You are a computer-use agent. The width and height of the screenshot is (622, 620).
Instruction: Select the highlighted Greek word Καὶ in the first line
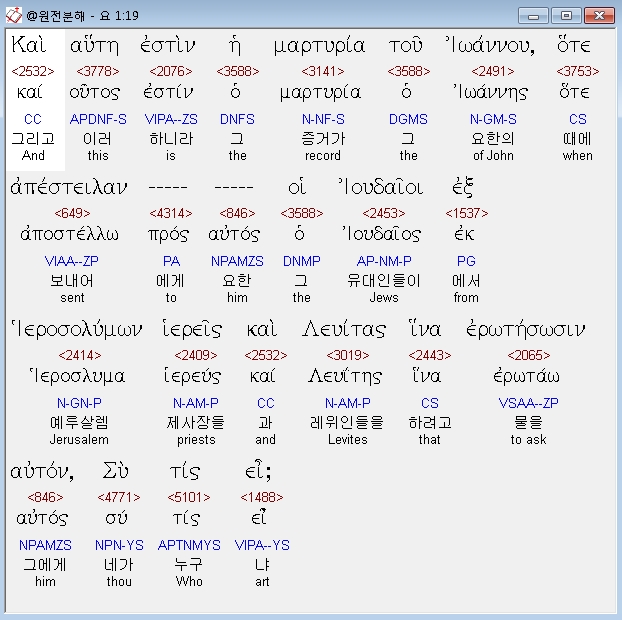pyautogui.click(x=29, y=45)
